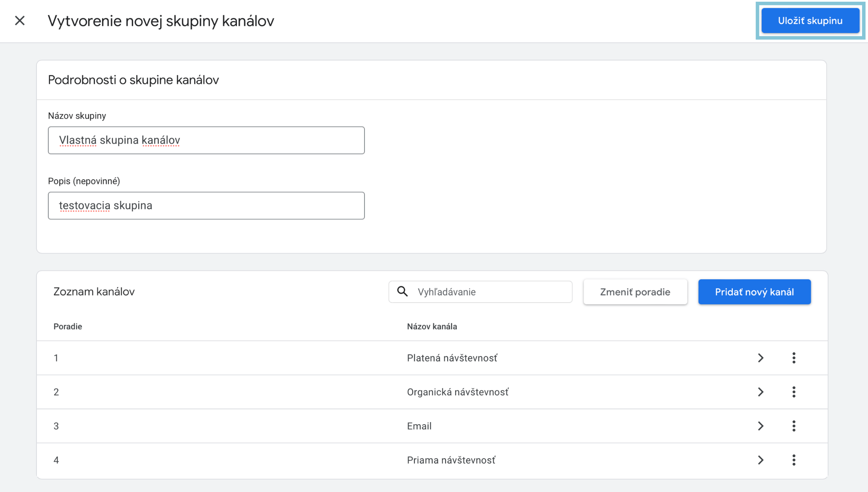
Task: Click the Zmeniť poradie button
Action: pyautogui.click(x=635, y=292)
